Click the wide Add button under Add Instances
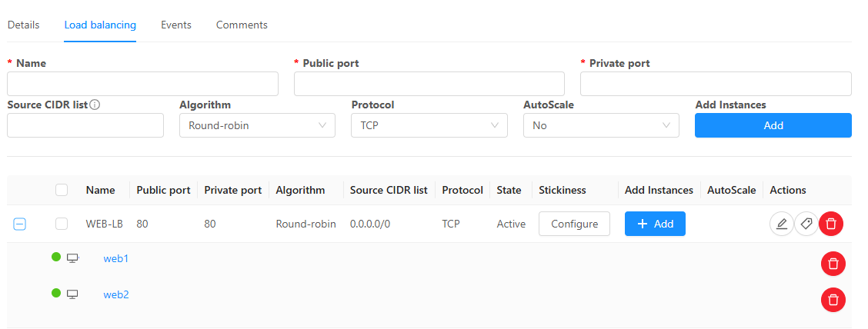 pos(773,125)
